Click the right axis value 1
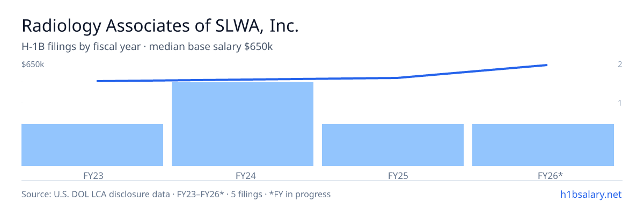This screenshot has height=215, width=644. point(620,103)
